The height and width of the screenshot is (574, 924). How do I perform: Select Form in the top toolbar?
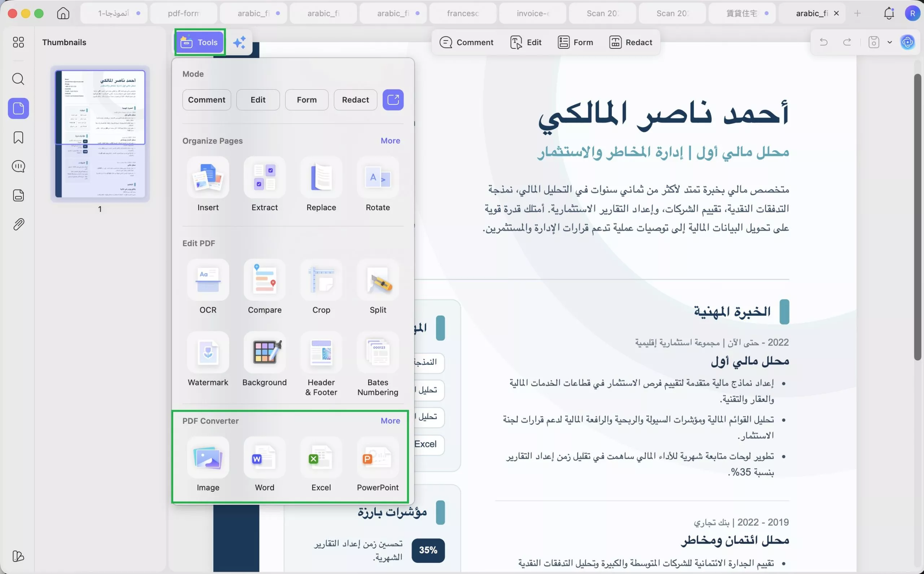(x=575, y=42)
